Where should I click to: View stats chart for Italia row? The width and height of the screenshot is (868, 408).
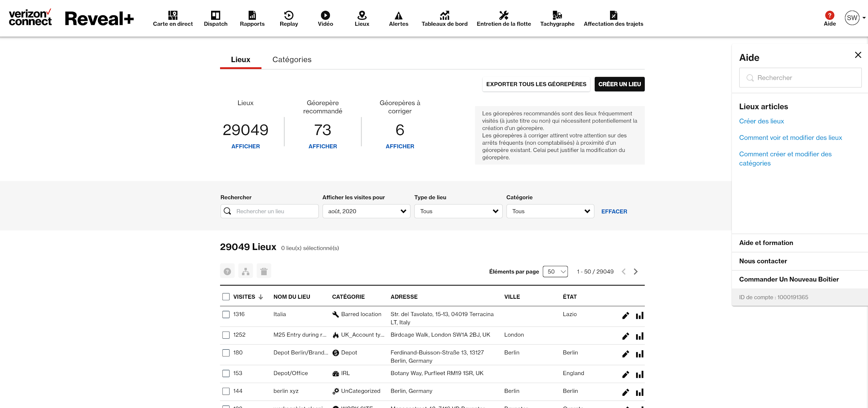coord(640,316)
